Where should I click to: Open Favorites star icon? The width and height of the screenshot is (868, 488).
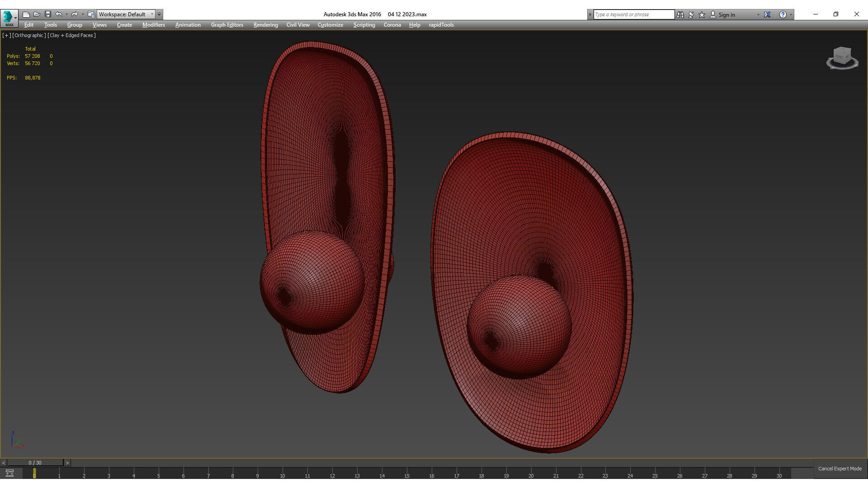702,14
